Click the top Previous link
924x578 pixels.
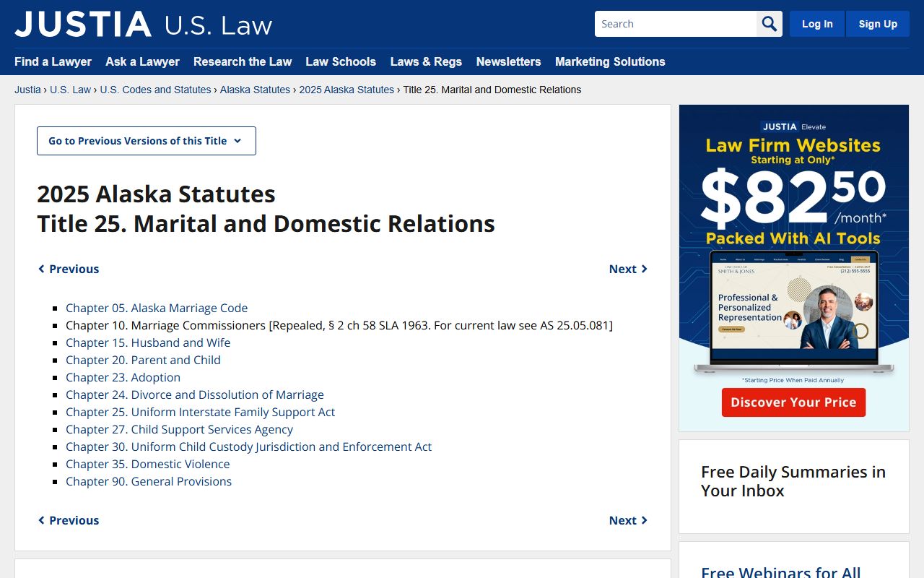69,269
